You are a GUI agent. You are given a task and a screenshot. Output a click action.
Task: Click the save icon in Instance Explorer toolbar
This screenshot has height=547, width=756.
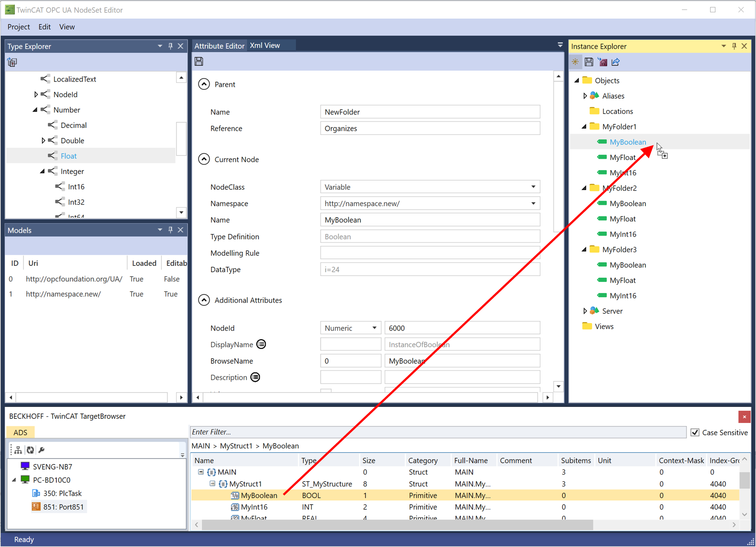(589, 62)
